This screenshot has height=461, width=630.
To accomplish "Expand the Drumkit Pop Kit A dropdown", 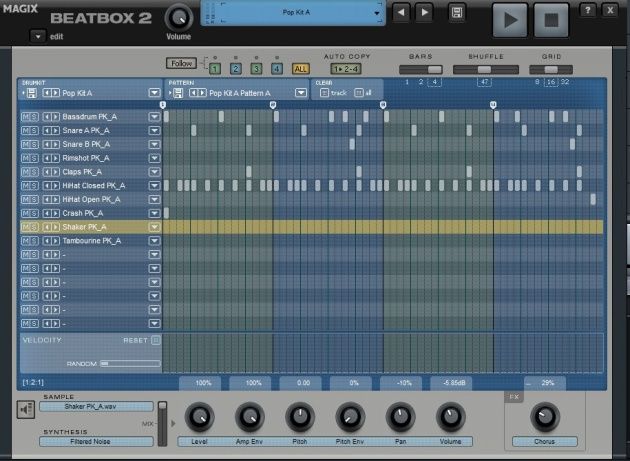I will [x=154, y=93].
